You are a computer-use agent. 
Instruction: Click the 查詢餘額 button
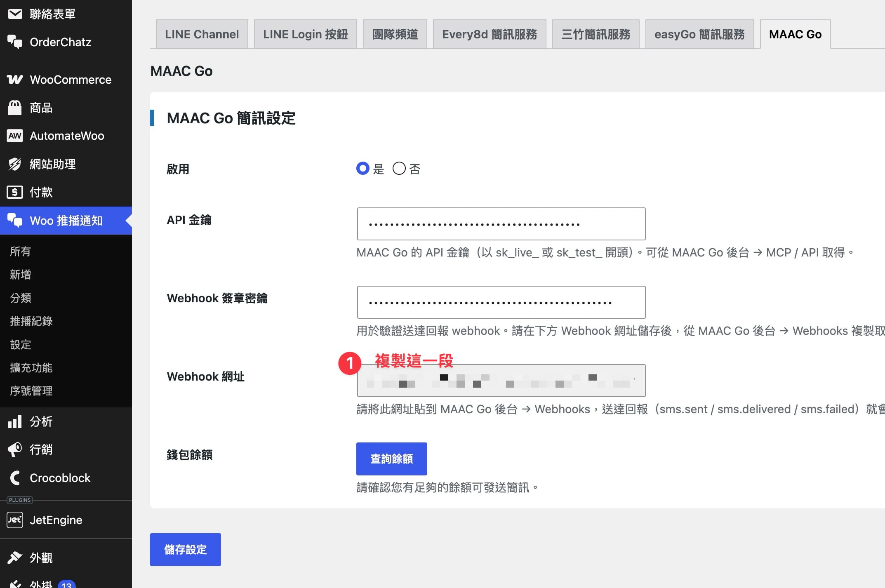392,459
